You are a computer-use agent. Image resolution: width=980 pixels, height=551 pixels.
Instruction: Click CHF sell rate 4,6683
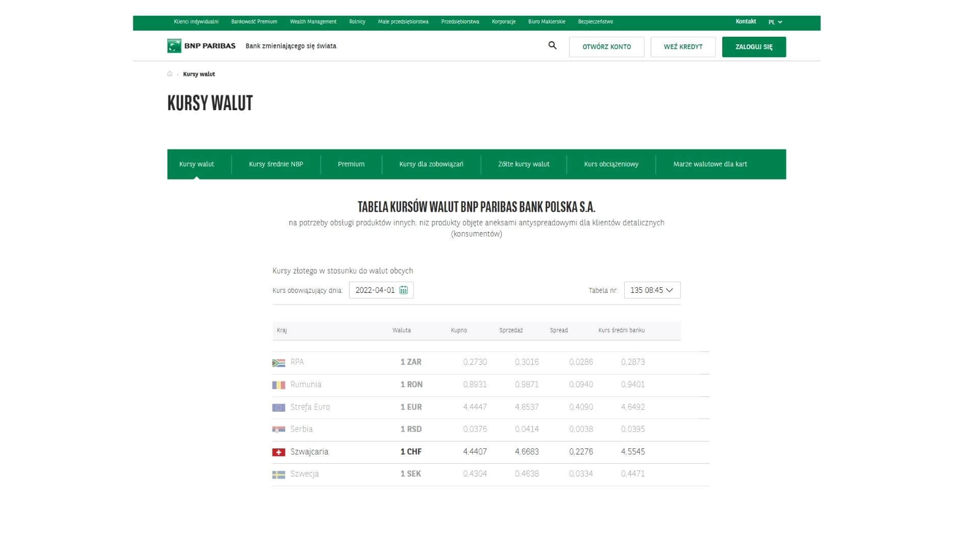pyautogui.click(x=527, y=452)
